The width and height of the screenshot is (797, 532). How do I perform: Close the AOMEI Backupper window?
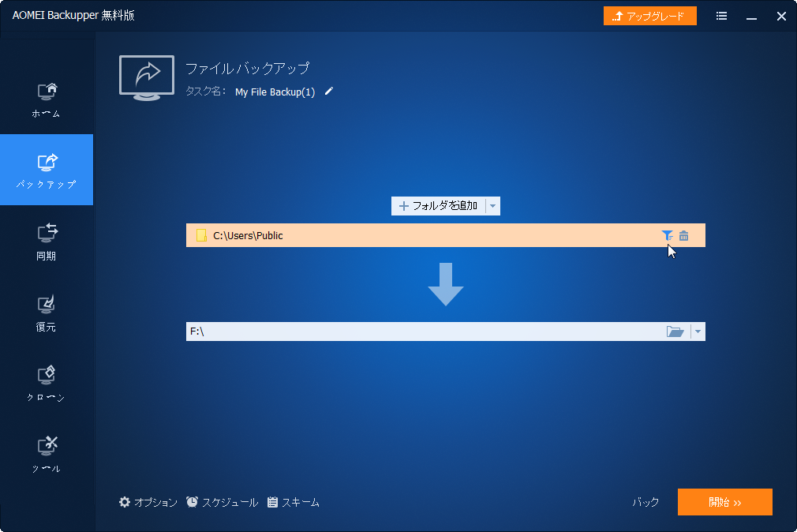[x=781, y=16]
